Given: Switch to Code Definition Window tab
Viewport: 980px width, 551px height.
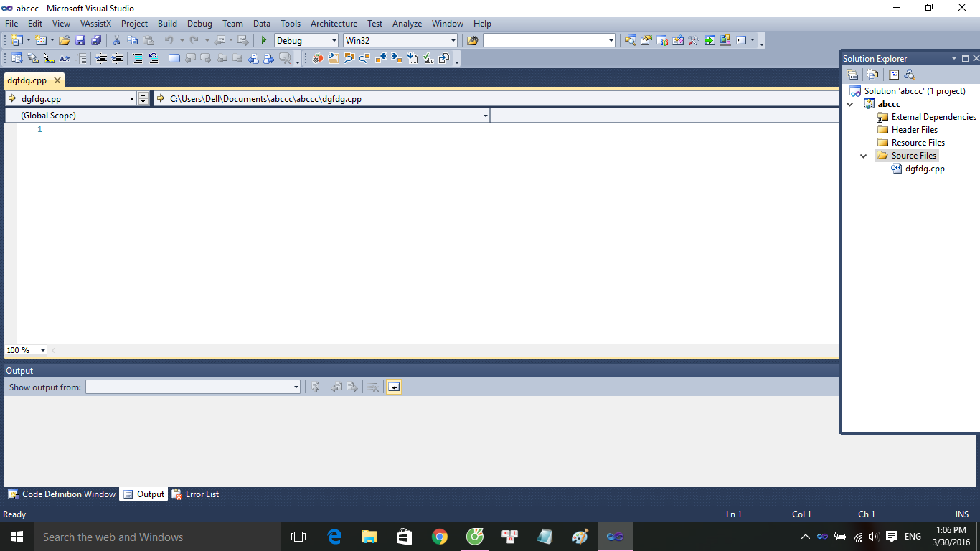Looking at the screenshot, I should 62,494.
